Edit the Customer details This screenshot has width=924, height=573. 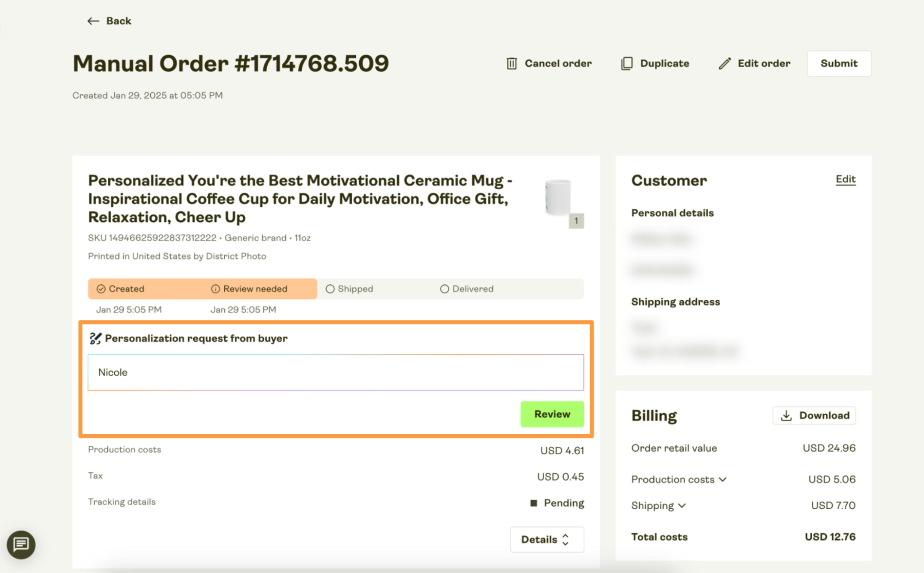click(845, 179)
